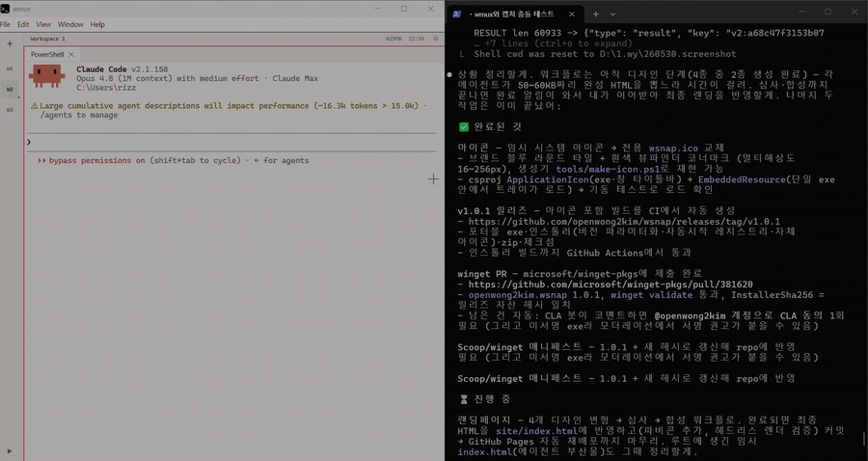Open the File menu in wmux

[x=5, y=24]
